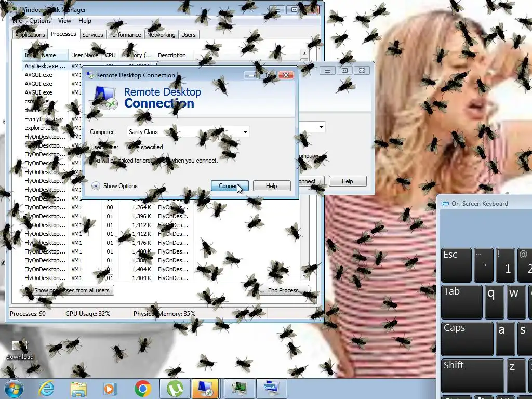Tap the z key on On-Screen Keyboard
Viewport: 532px width, 399px height.
tap(516, 376)
